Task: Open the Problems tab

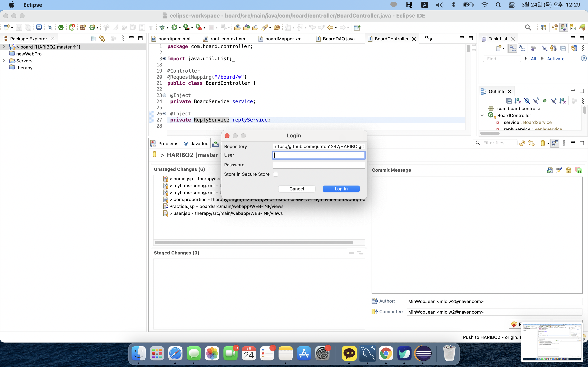Action: [168, 144]
